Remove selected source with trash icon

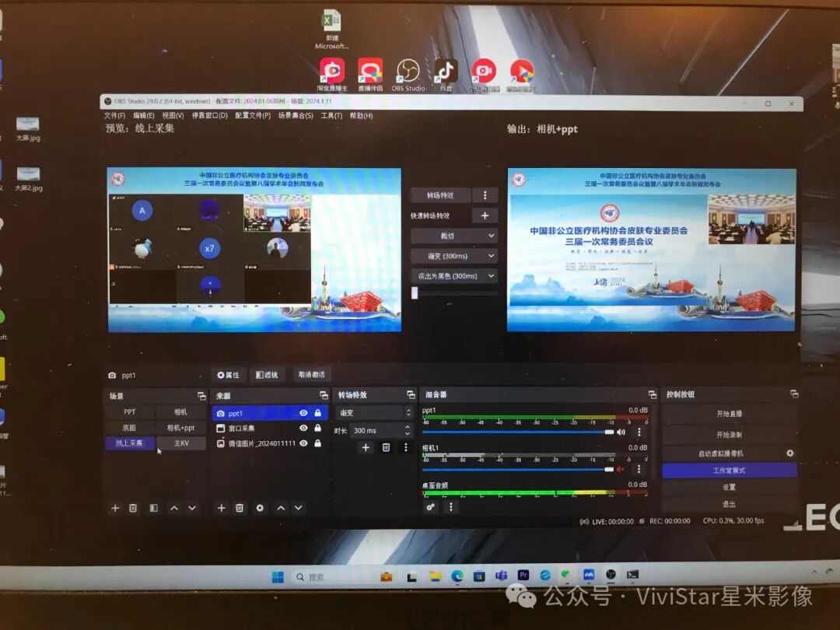(240, 508)
